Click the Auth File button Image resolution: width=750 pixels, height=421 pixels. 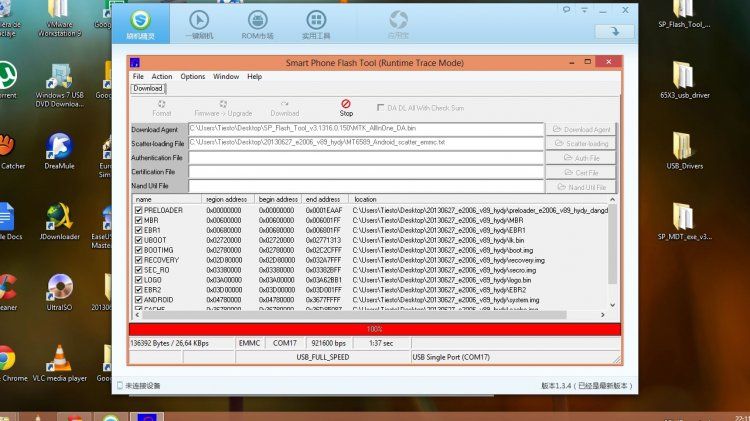(x=581, y=158)
